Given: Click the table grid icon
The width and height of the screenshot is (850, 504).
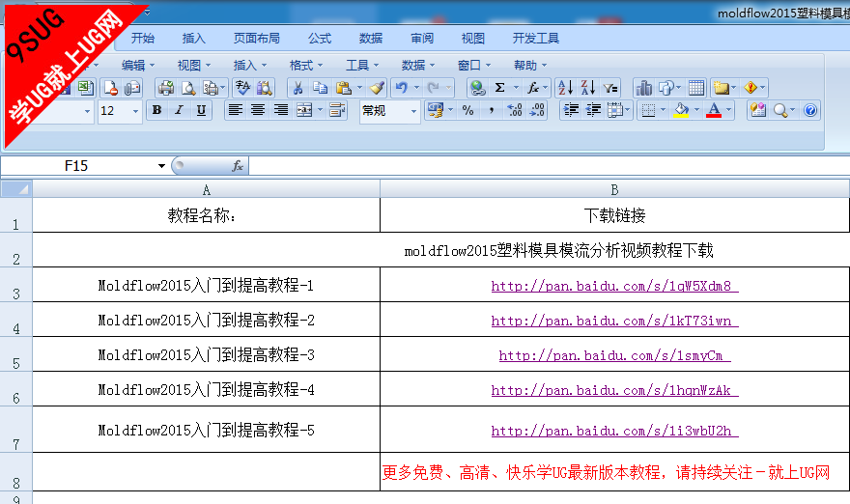Looking at the screenshot, I should pyautogui.click(x=696, y=88).
